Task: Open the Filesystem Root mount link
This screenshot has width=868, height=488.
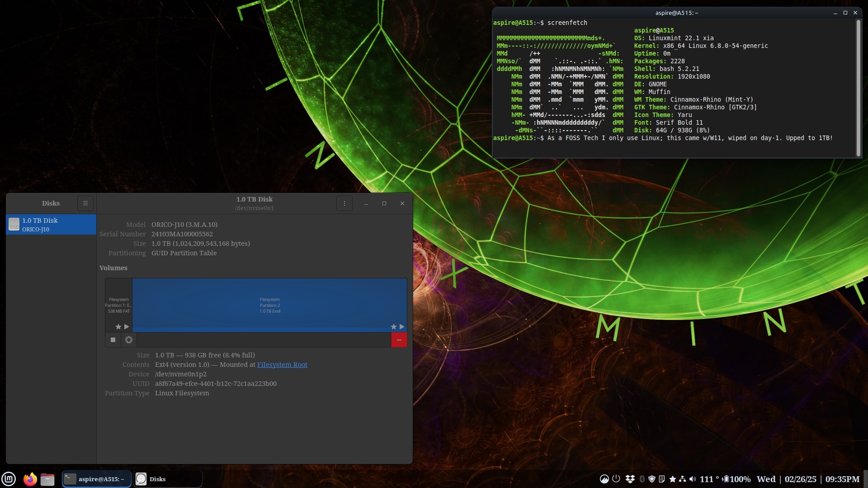Action: [282, 365]
